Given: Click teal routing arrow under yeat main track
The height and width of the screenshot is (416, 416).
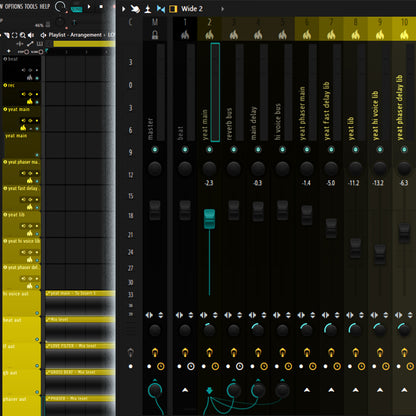Looking at the screenshot, I should point(209,390).
